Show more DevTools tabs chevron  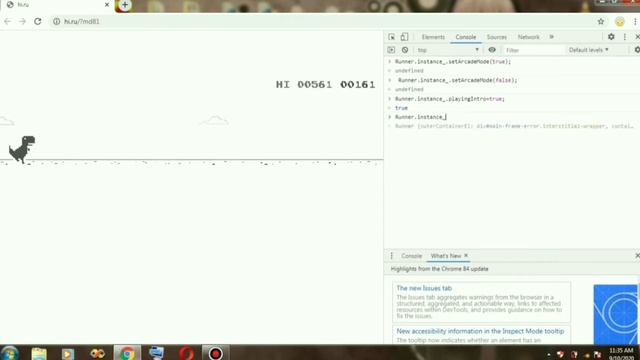[x=551, y=37]
